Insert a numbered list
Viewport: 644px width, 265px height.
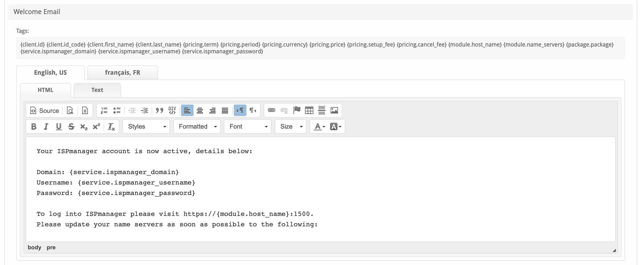coord(104,111)
